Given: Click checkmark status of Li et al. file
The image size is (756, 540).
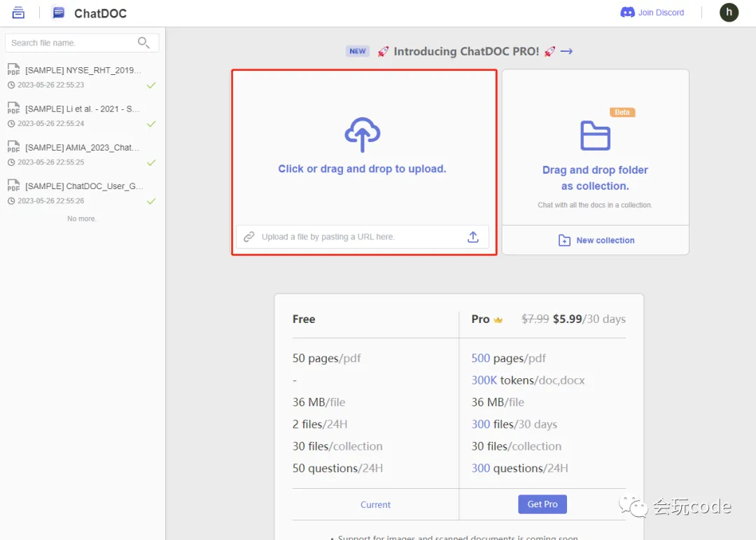Looking at the screenshot, I should 151,124.
